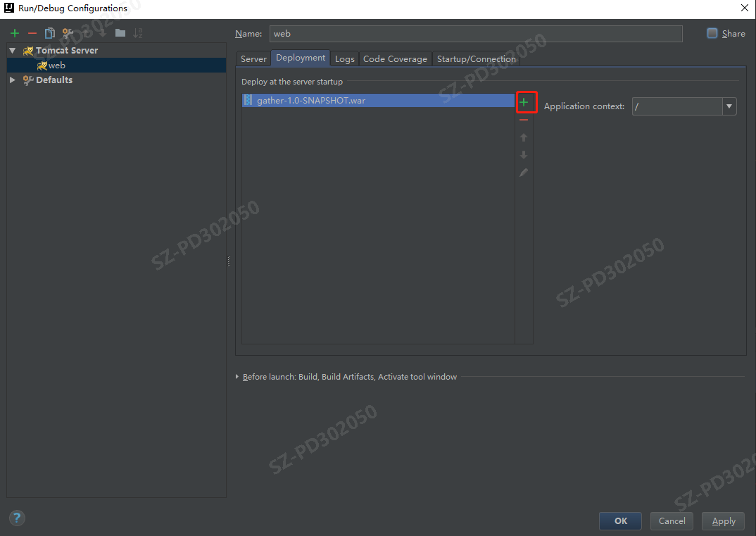Move deployment artifact up
Image resolution: width=756 pixels, height=536 pixels.
coord(524,137)
